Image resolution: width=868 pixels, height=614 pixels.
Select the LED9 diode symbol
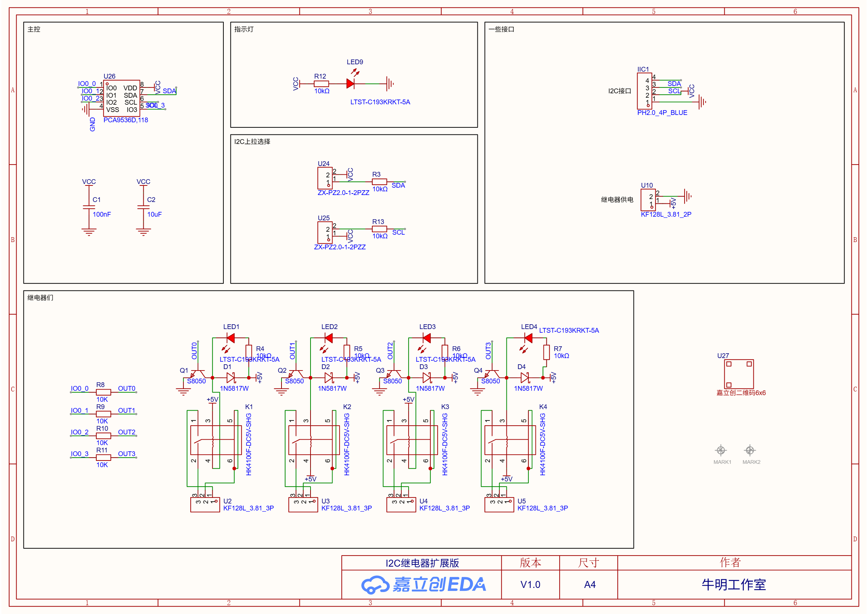[x=351, y=83]
